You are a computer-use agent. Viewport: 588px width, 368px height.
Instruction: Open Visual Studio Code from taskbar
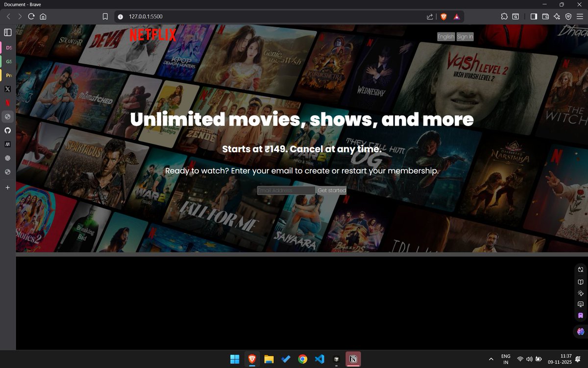[x=319, y=359]
